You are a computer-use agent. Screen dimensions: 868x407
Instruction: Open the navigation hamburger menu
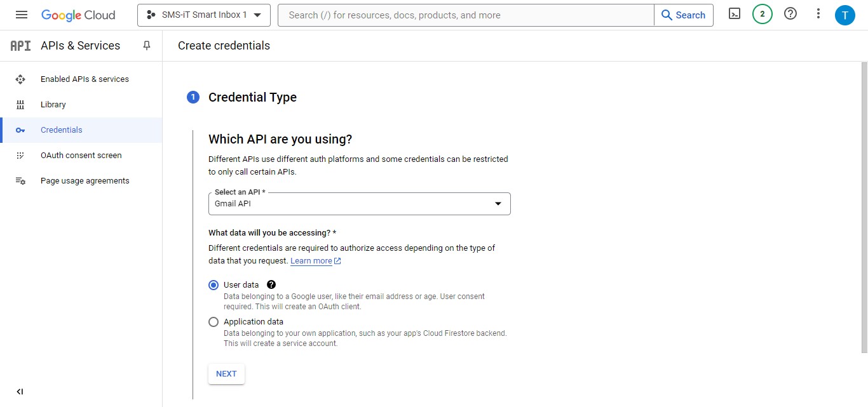22,14
